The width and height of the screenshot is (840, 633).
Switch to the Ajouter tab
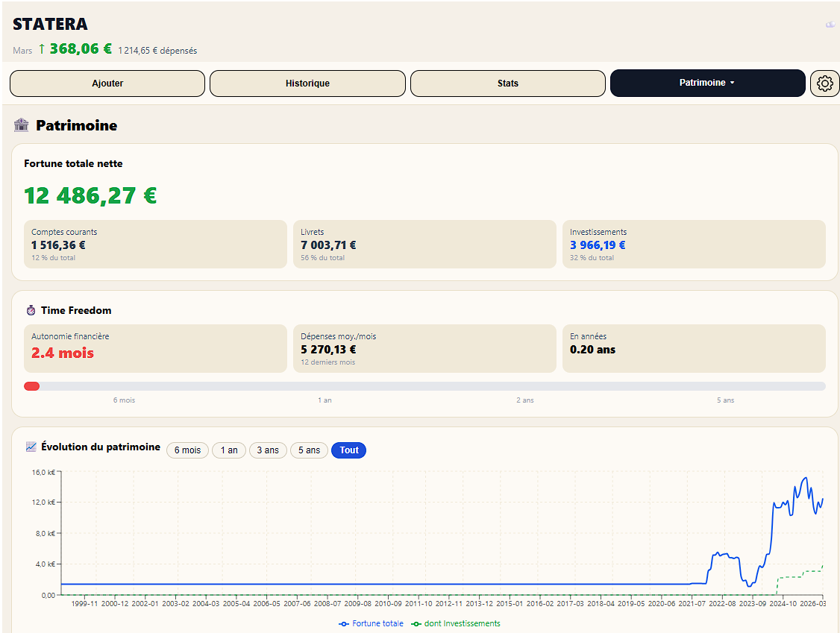click(x=107, y=83)
